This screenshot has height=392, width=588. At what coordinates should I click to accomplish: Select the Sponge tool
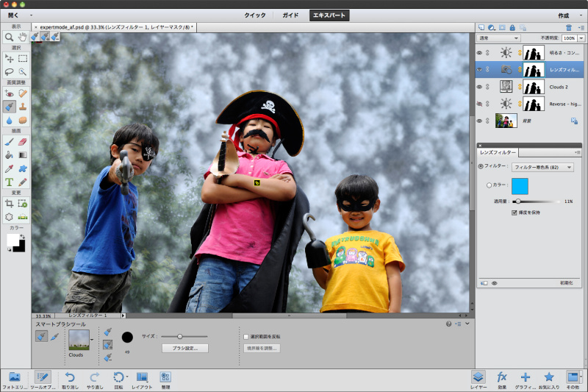(x=23, y=120)
